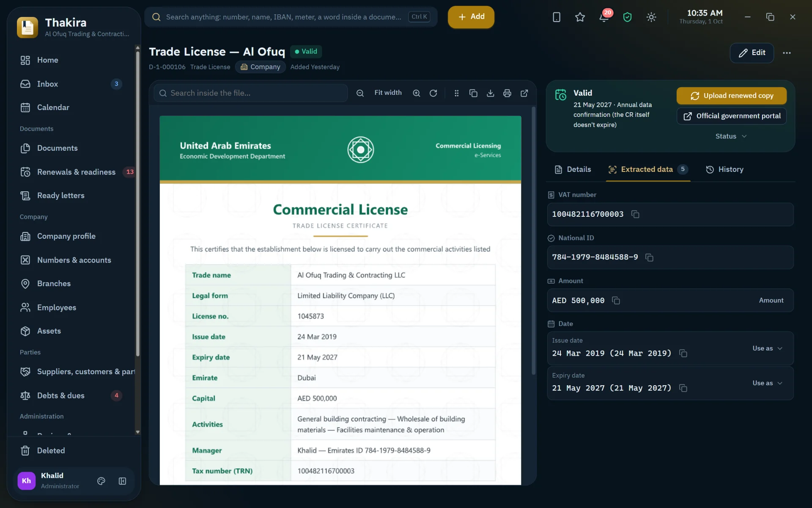
Task: Click Fit width zoom option
Action: [388, 93]
